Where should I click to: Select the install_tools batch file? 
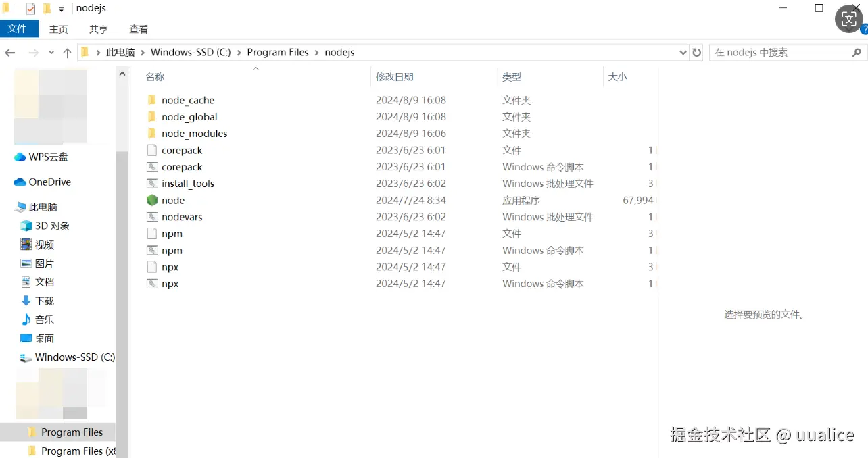[x=187, y=183]
